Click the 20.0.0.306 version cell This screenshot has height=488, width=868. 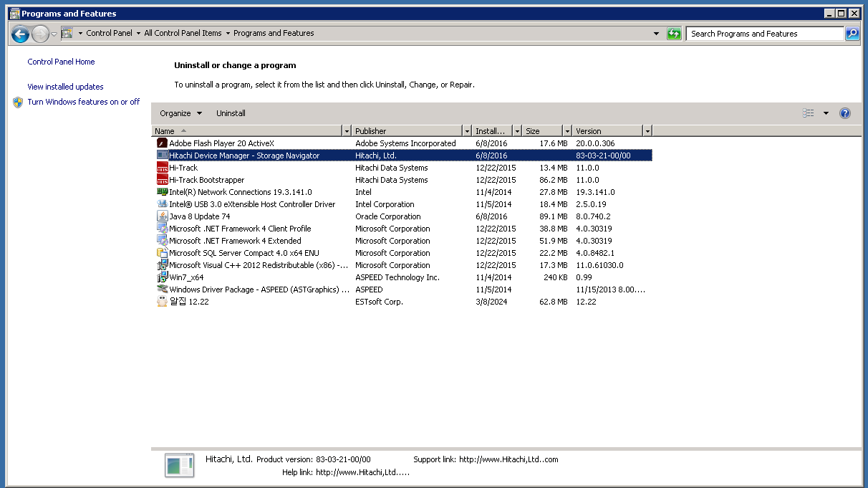pos(595,143)
